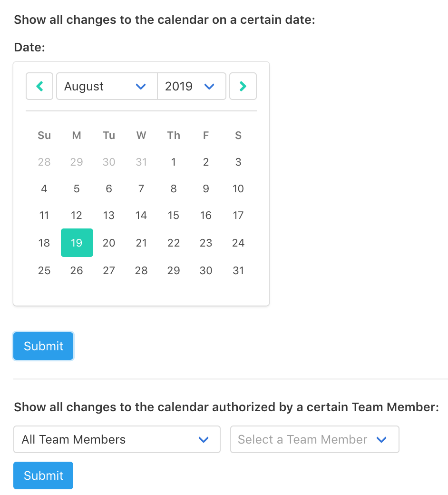448x495 pixels.
Task: Select August 15 on the calendar
Action: tap(174, 215)
